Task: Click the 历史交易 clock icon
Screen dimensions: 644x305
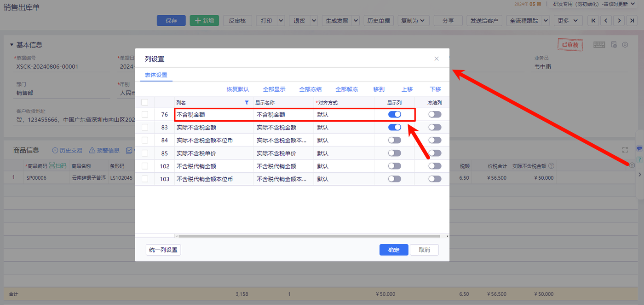Action: 55,150
